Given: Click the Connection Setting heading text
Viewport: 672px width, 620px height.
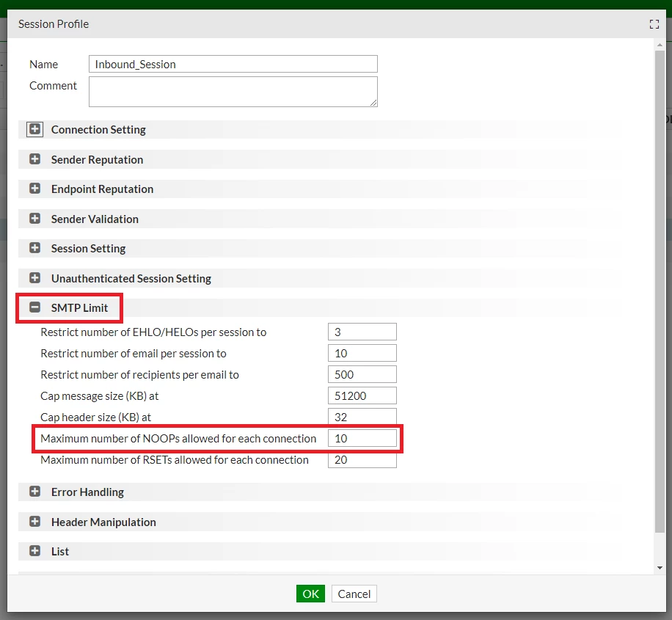Looking at the screenshot, I should [98, 129].
